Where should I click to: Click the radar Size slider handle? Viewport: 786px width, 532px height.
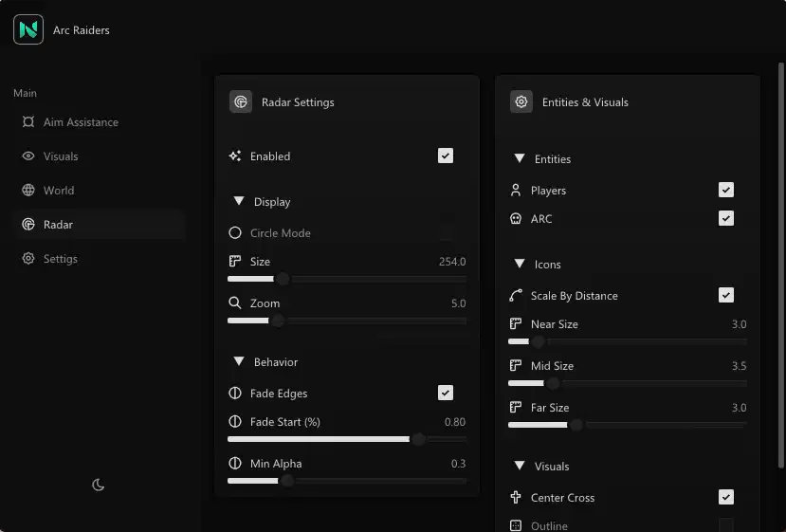pos(282,280)
